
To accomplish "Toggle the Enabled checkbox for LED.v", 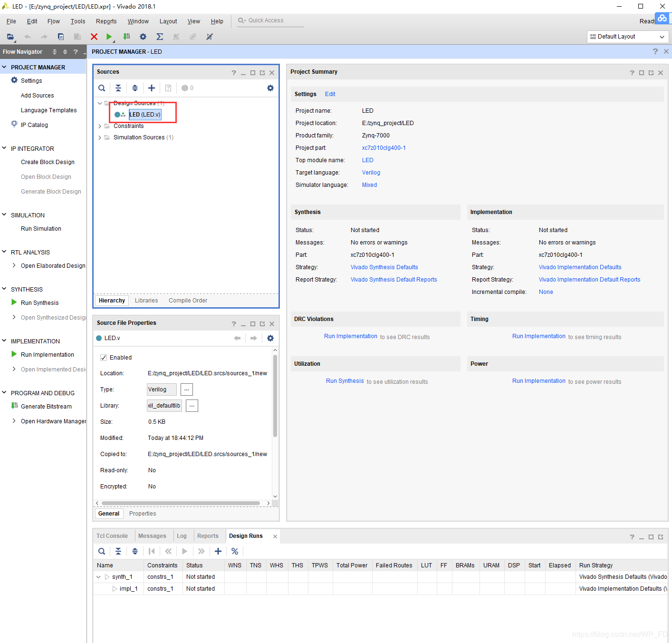I will (x=104, y=358).
